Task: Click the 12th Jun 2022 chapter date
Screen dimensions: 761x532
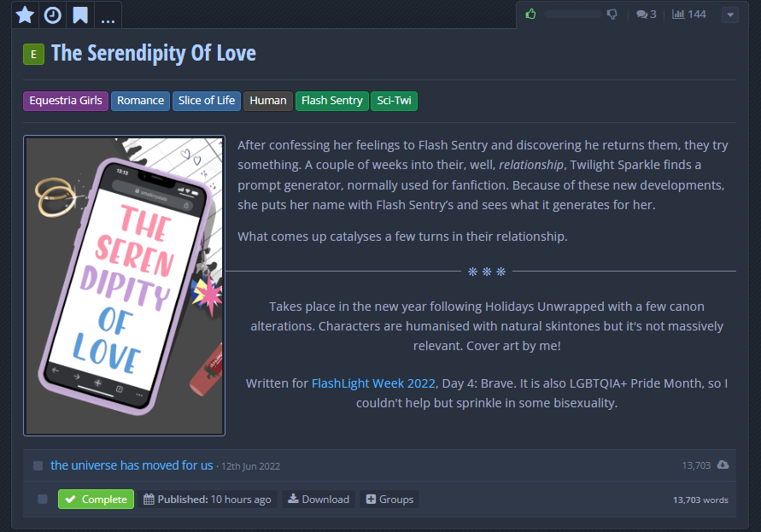Action: (x=250, y=466)
